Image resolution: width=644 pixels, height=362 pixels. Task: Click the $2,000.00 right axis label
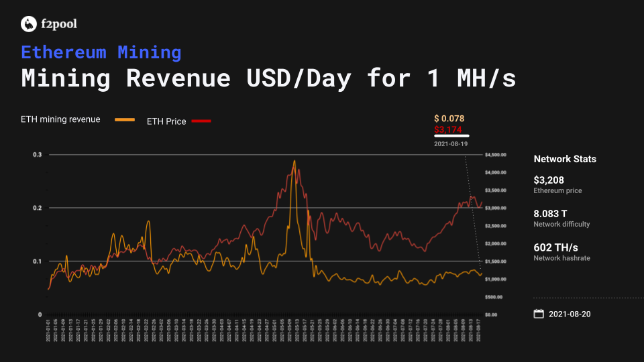pos(495,244)
